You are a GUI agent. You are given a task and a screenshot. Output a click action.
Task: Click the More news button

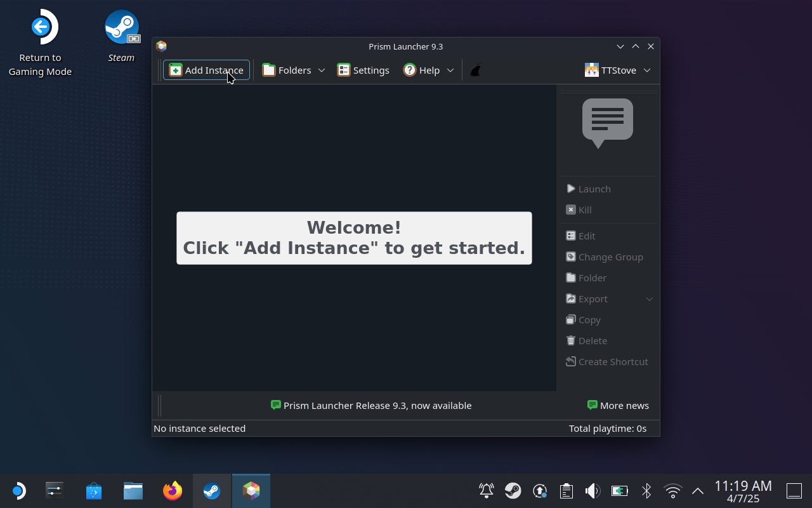618,405
